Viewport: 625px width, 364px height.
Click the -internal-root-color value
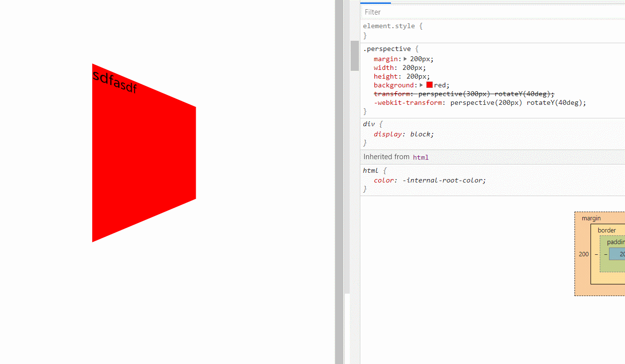coord(444,180)
